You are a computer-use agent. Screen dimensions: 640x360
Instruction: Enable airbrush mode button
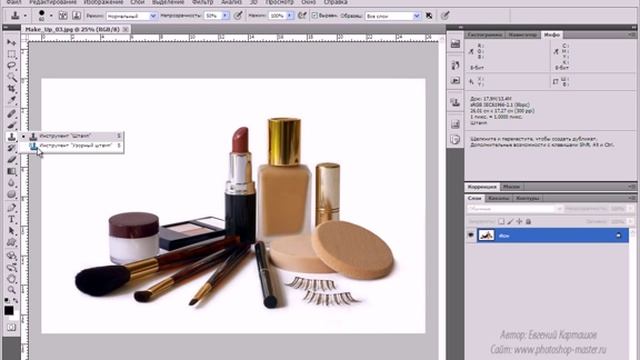[302, 16]
